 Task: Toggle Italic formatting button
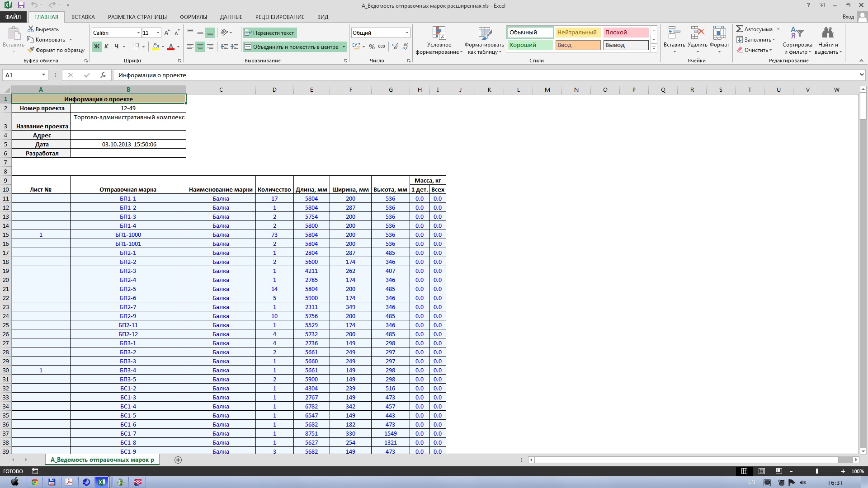click(x=106, y=47)
